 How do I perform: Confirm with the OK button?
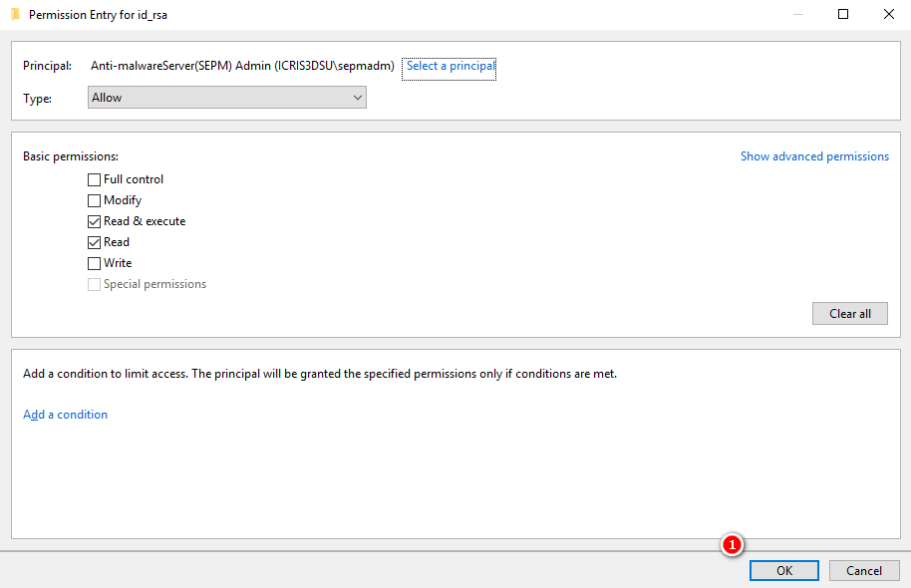[784, 571]
